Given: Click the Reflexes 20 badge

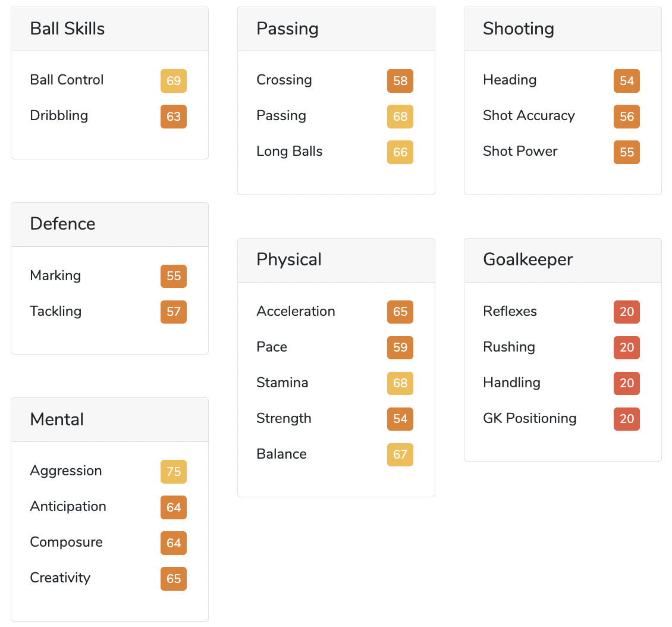Looking at the screenshot, I should click(x=627, y=312).
